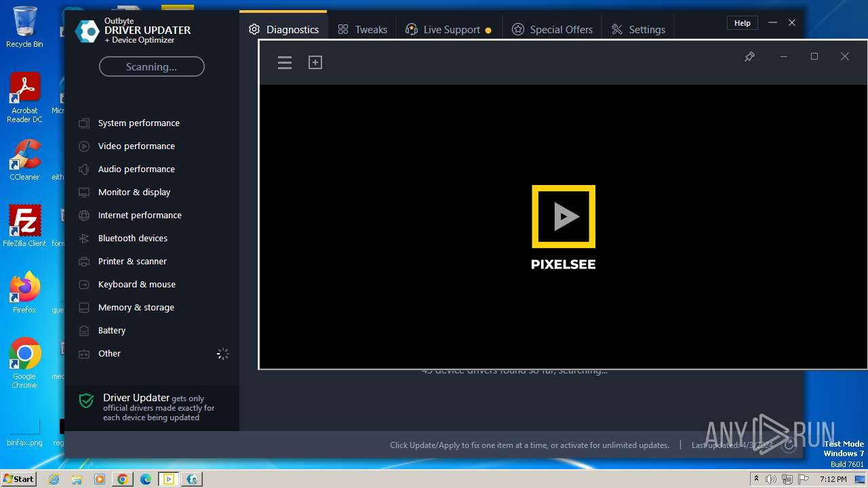
Task: Open the PixelSee hamburger menu
Action: pos(285,62)
